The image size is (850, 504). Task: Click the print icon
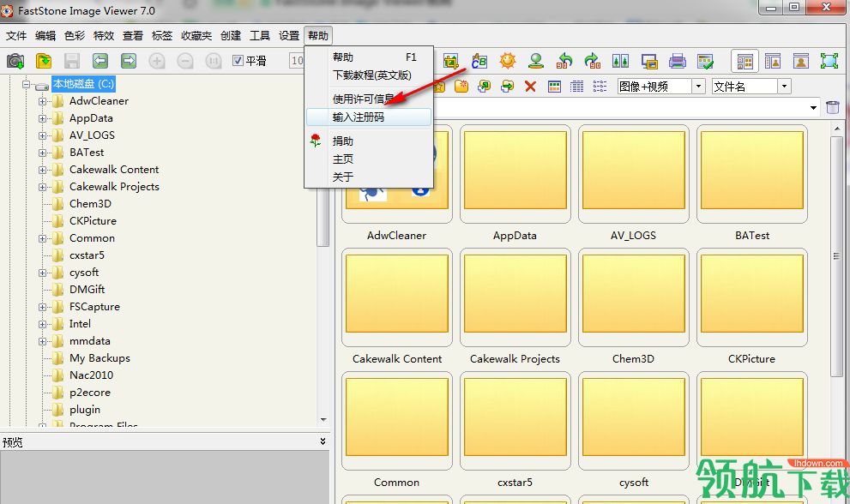click(677, 61)
